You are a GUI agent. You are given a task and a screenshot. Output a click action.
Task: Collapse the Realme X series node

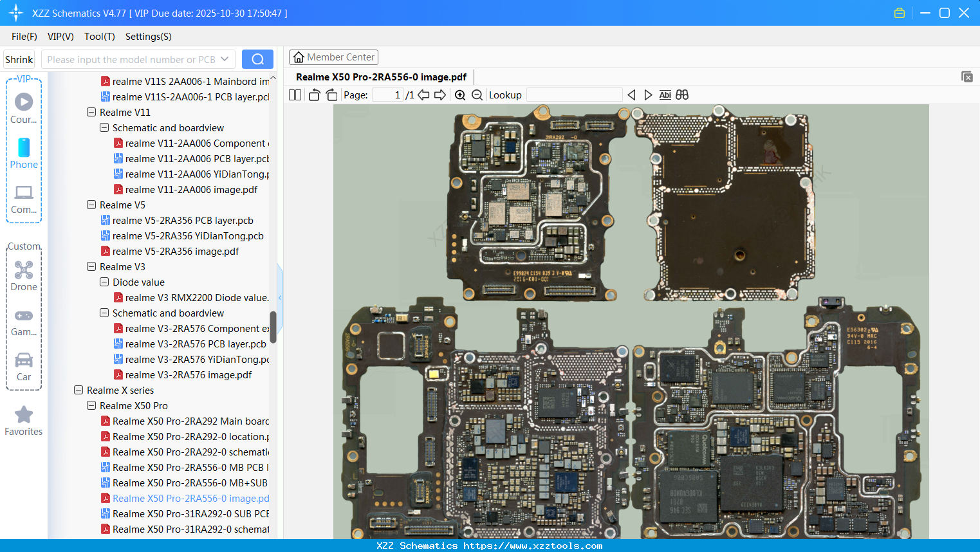79,391
